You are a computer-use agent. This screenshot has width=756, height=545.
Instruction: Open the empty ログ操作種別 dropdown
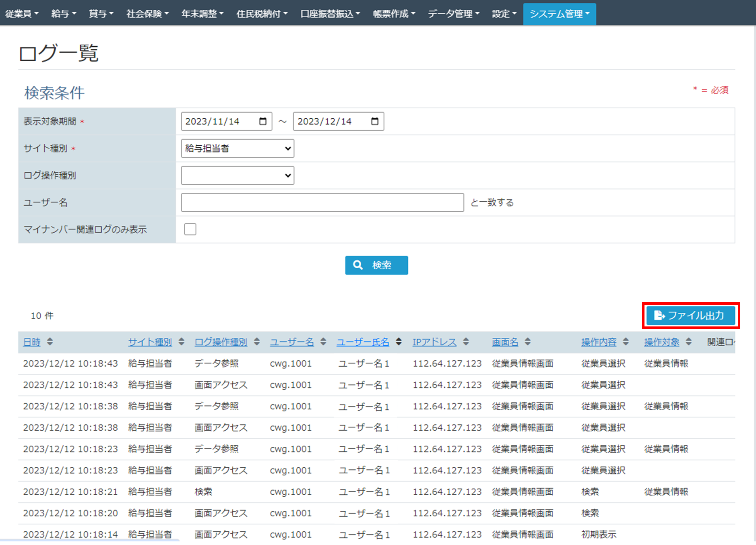tap(238, 175)
